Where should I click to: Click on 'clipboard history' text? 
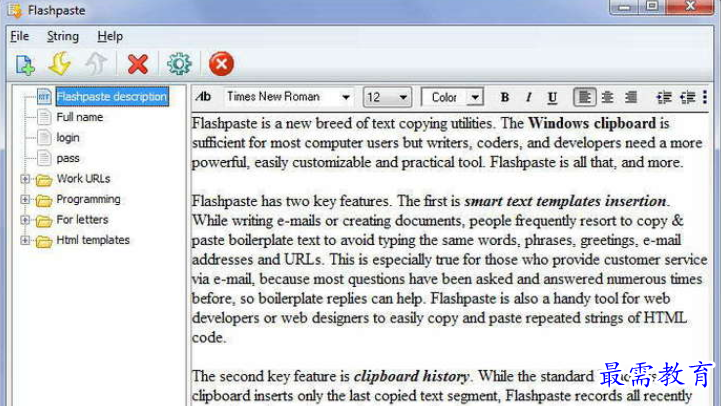point(411,376)
